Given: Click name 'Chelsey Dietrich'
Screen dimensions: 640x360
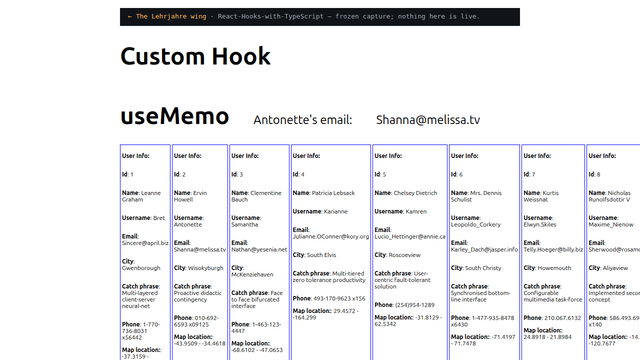Looking at the screenshot, I should [x=415, y=193].
